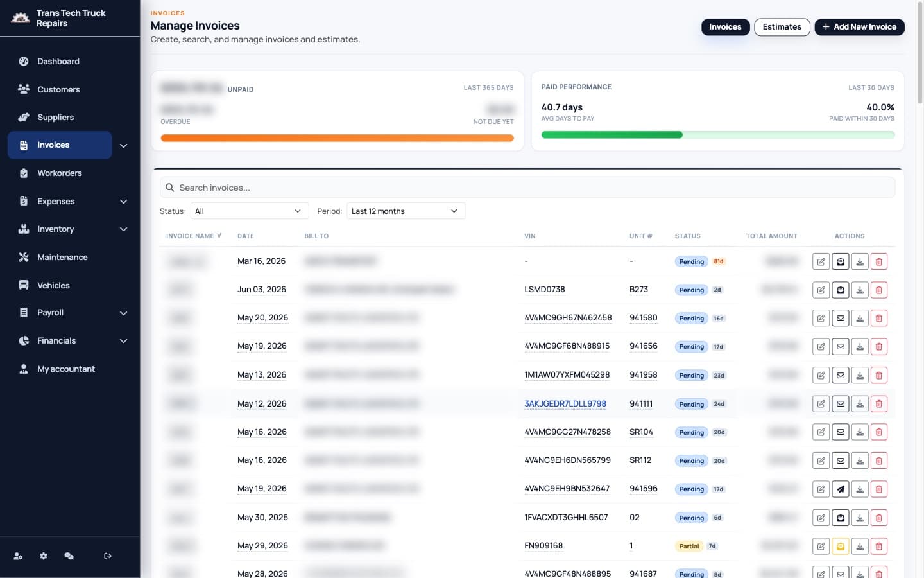Screen dimensions: 924x578
Task: Click in the Search invoices field
Action: coord(527,188)
